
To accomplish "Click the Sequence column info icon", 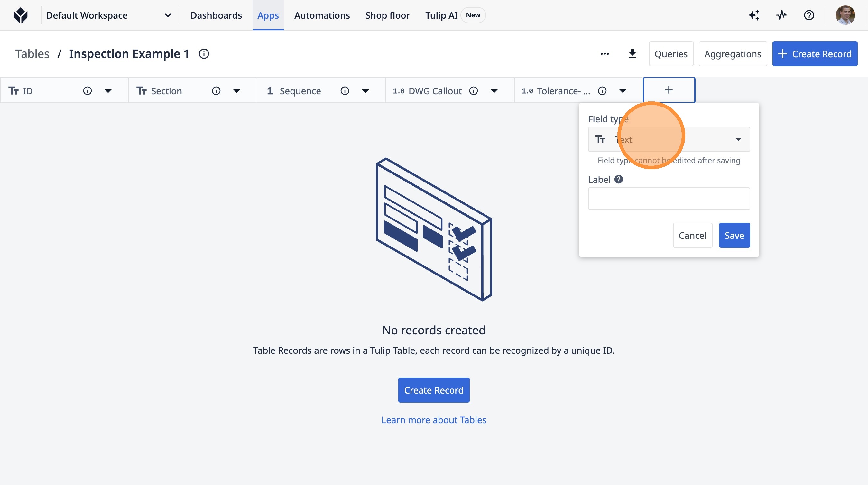I will point(344,91).
